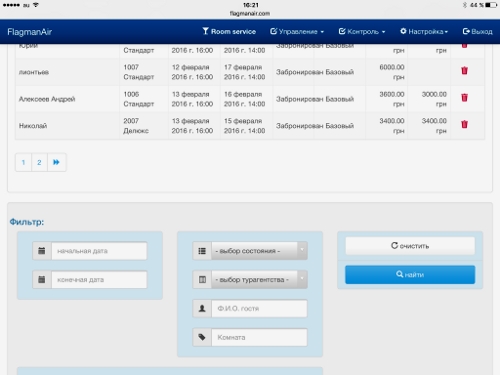Delete the лионтьев reservation with trash icon
This screenshot has height=375, width=500.
tap(464, 70)
